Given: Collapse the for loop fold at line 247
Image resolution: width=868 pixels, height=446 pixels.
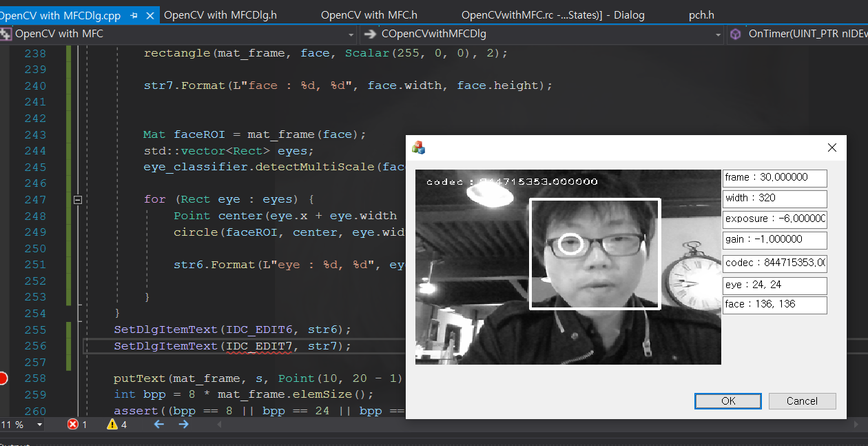Looking at the screenshot, I should click(x=77, y=199).
